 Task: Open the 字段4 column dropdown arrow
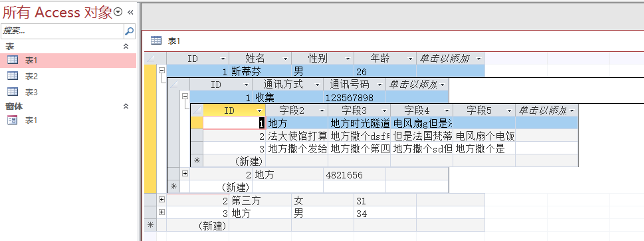pyautogui.click(x=447, y=111)
